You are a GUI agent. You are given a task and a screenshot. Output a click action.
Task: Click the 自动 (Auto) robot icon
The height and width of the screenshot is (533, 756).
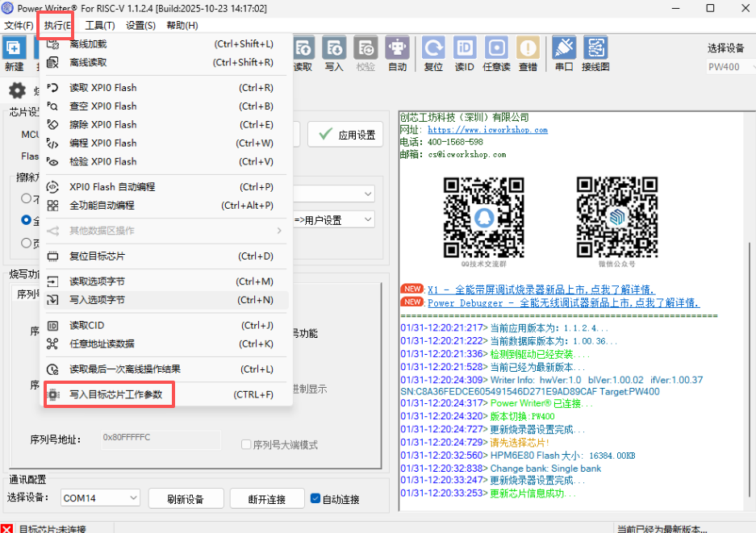(x=397, y=48)
